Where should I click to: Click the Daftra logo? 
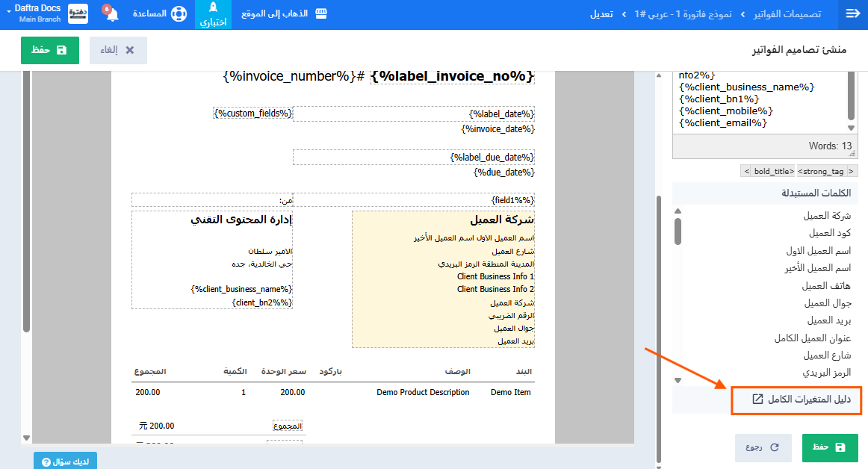78,14
